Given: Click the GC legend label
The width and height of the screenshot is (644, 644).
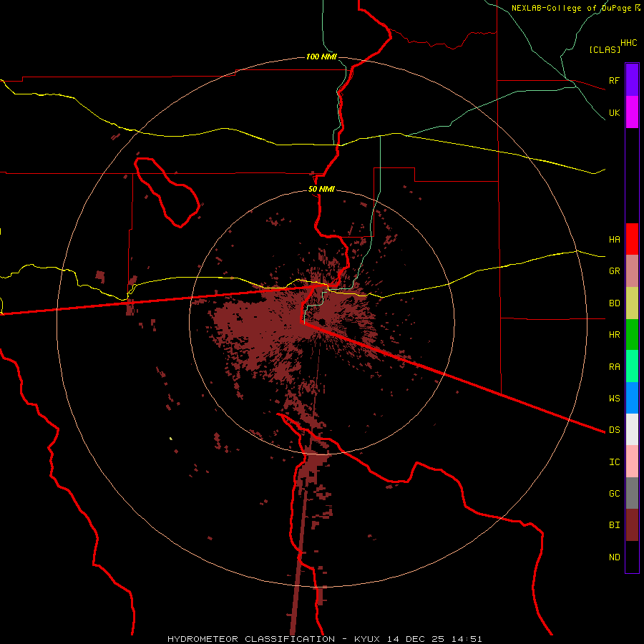Looking at the screenshot, I should 614,493.
